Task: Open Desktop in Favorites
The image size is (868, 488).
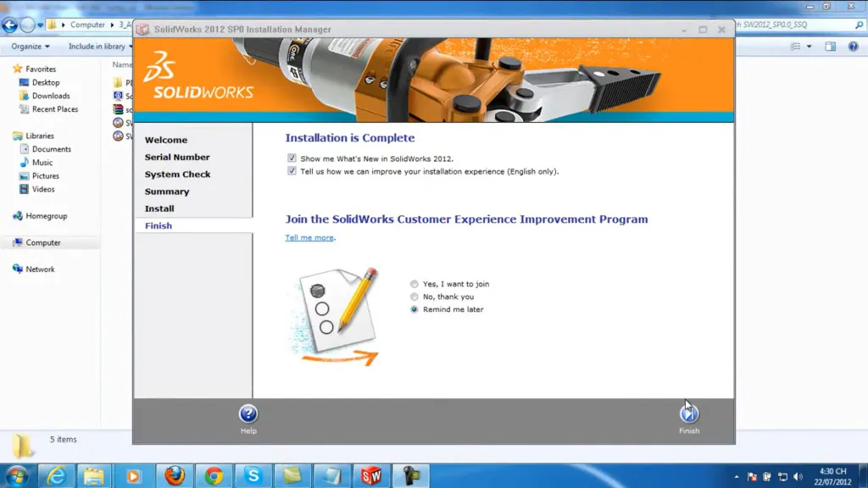Action: (x=46, y=82)
